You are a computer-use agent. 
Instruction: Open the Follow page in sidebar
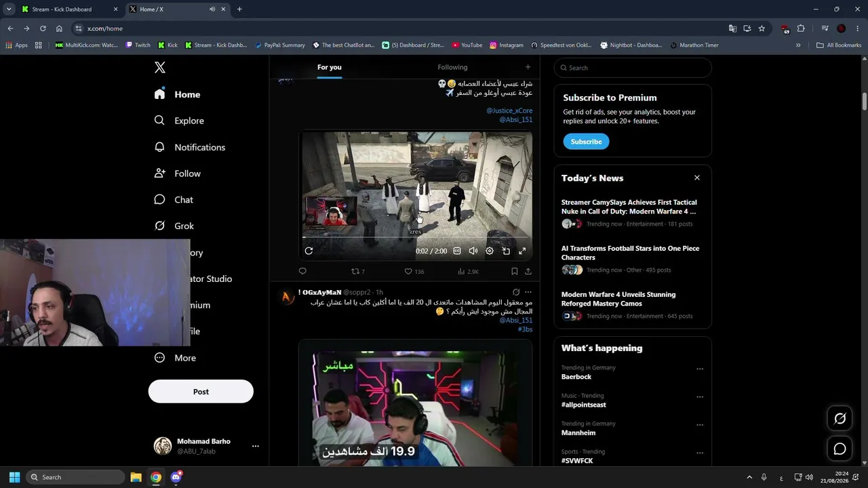click(178, 174)
